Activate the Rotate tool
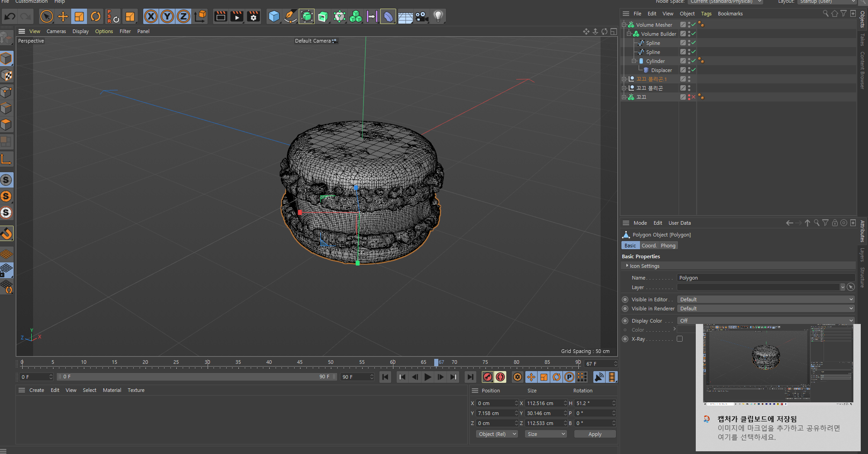The height and width of the screenshot is (454, 868). [96, 17]
